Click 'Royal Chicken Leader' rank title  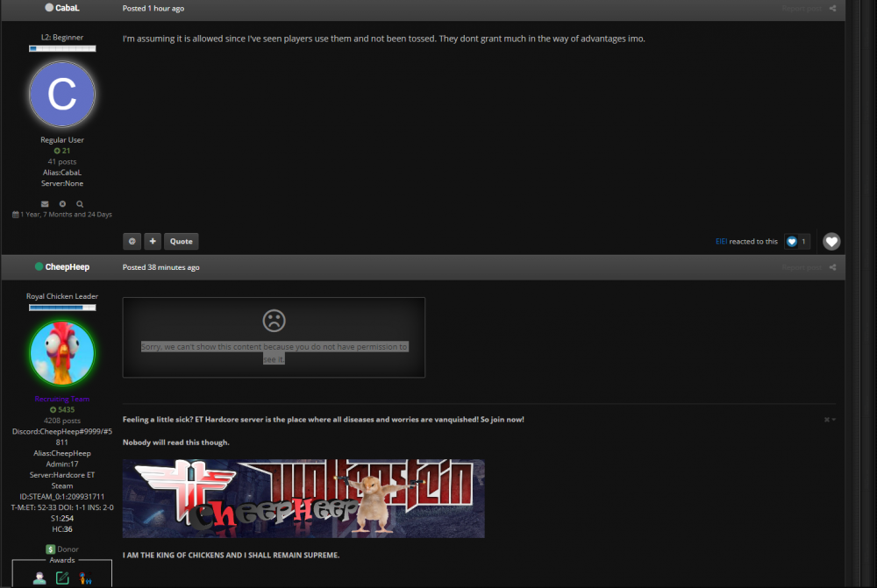pos(62,296)
